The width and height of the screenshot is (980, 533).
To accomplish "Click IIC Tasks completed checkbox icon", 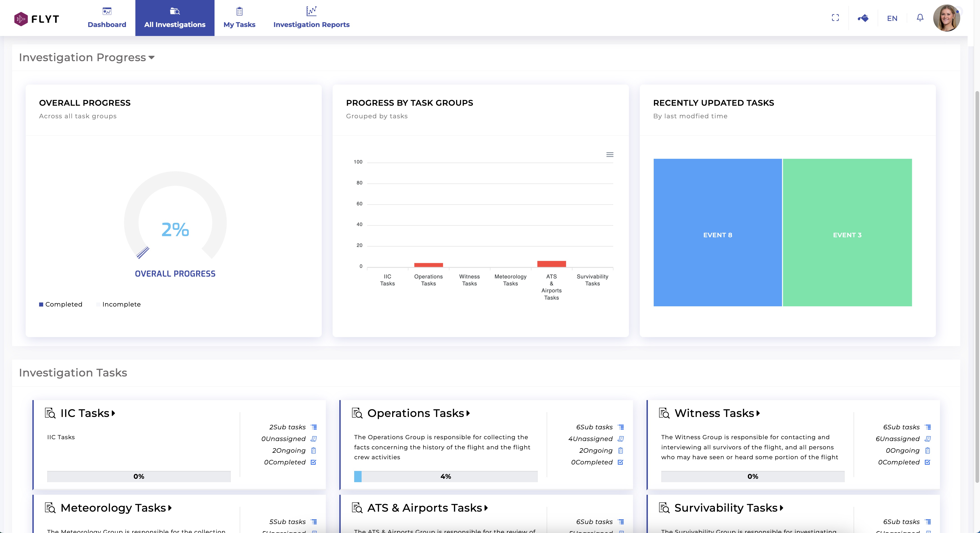I will 313,462.
